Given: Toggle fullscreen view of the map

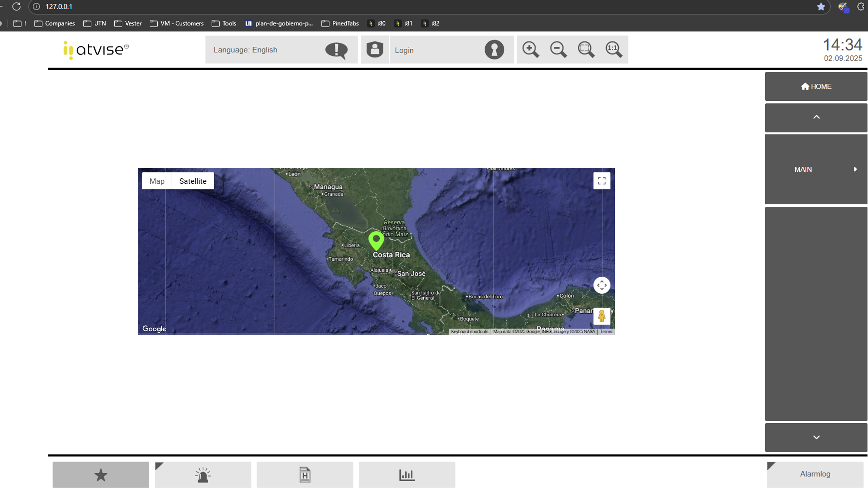Looking at the screenshot, I should click(602, 181).
